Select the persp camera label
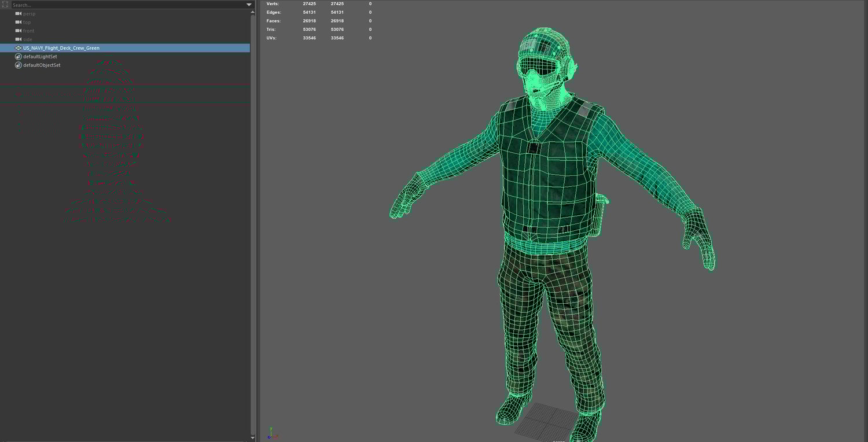This screenshot has width=868, height=442. 29,13
